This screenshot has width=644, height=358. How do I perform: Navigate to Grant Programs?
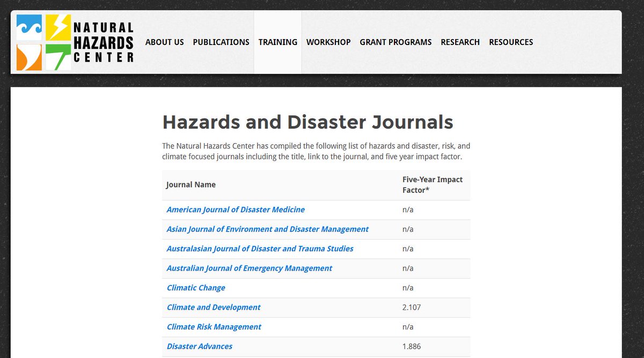(396, 42)
